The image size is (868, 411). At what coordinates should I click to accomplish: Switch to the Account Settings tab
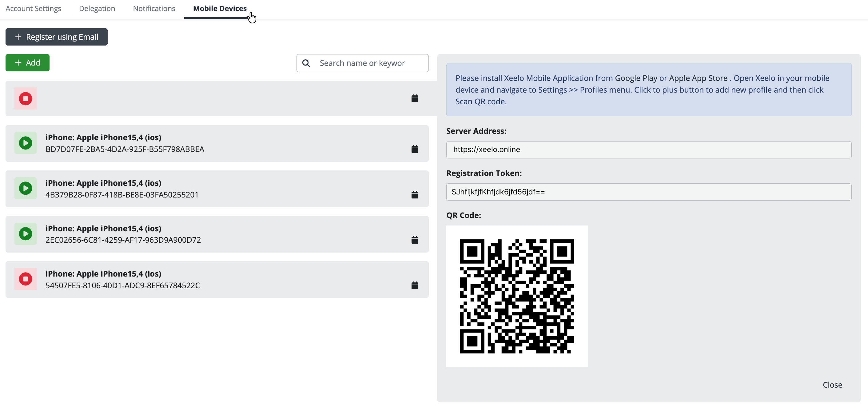33,8
